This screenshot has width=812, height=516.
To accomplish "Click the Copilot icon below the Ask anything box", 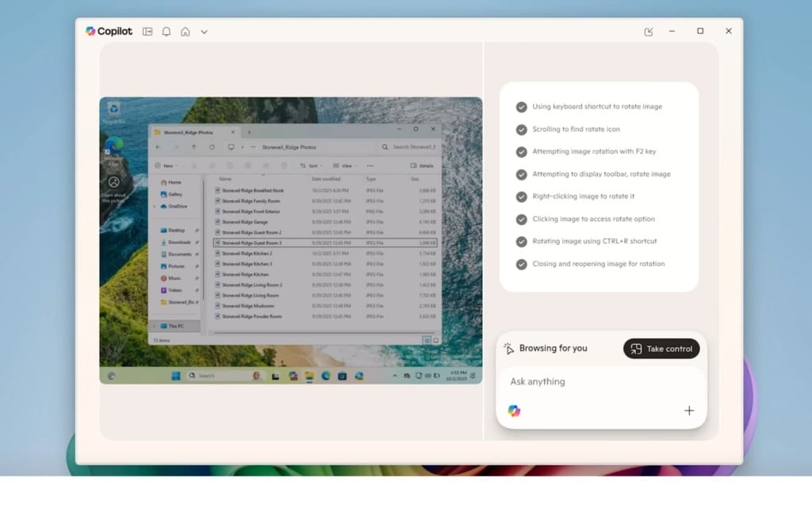I will pyautogui.click(x=514, y=411).
